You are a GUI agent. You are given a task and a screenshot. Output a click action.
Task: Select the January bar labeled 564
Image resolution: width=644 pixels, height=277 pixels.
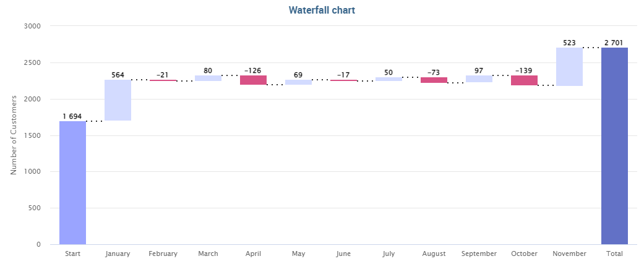[x=118, y=100]
